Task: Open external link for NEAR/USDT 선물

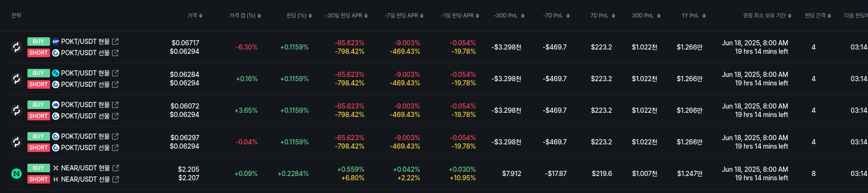Action: click(x=116, y=179)
